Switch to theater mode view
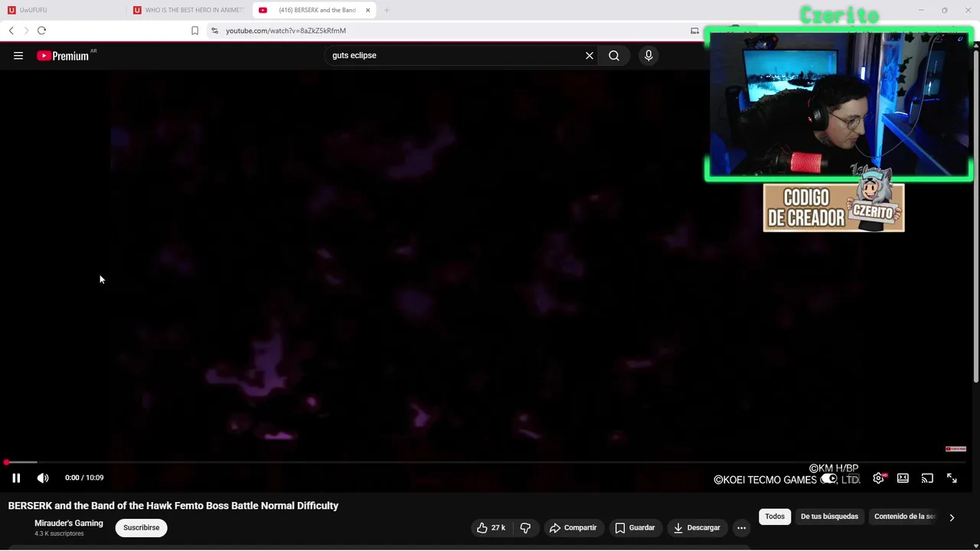Viewport: 980px width, 551px height. click(903, 478)
